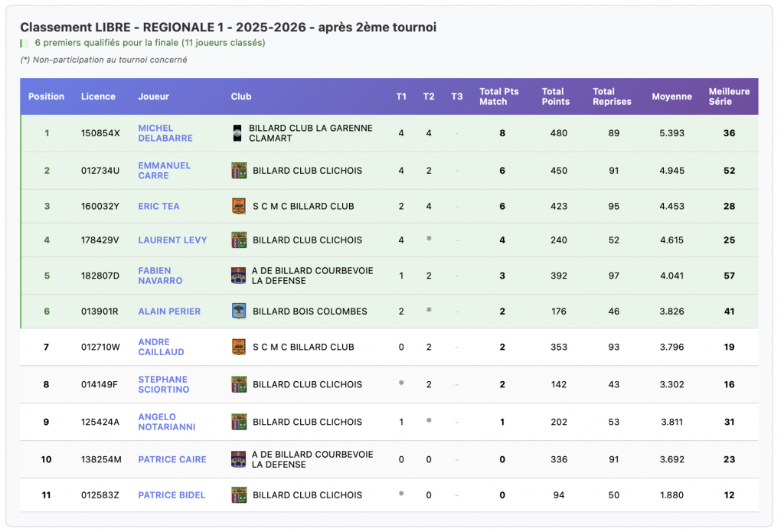Click the Meilleure Série column header
784x532 pixels.
click(729, 96)
